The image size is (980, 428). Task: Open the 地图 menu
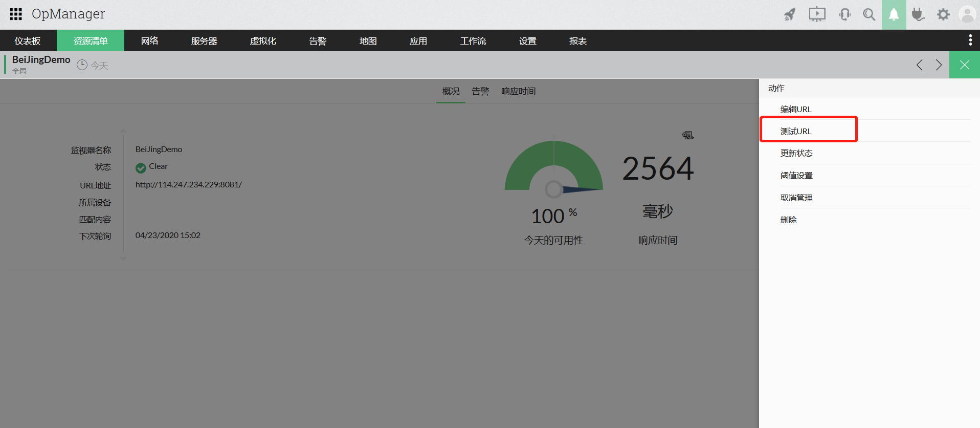[368, 41]
